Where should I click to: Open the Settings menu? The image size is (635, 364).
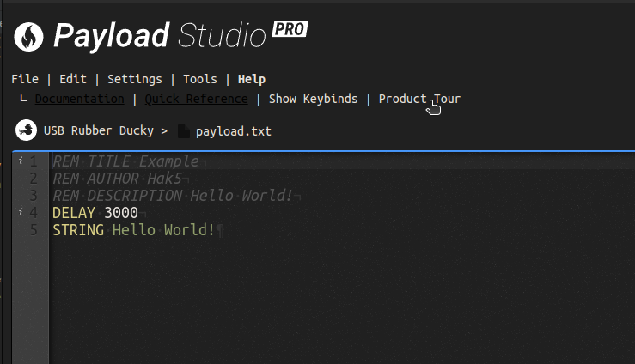pyautogui.click(x=134, y=79)
